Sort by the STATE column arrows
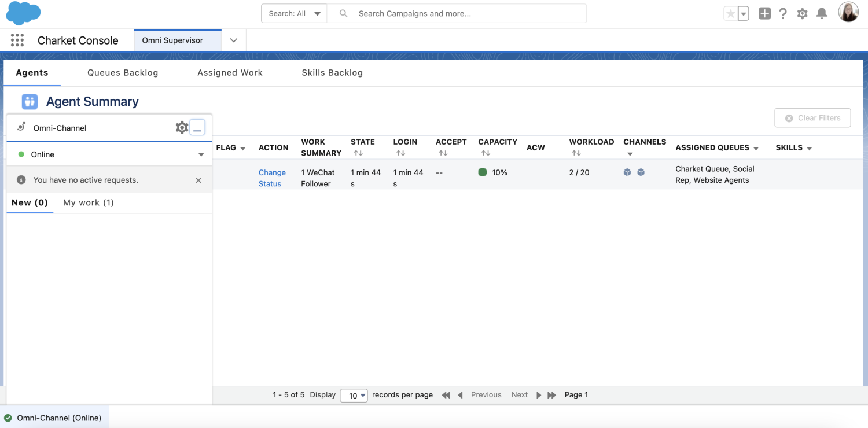 [358, 153]
